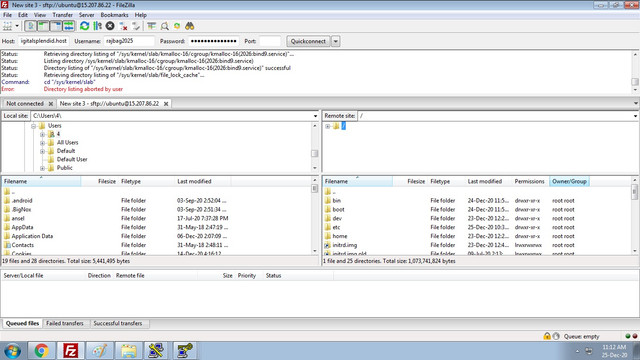Select the .android folder in local list
The image size is (640, 360).
click(22, 201)
